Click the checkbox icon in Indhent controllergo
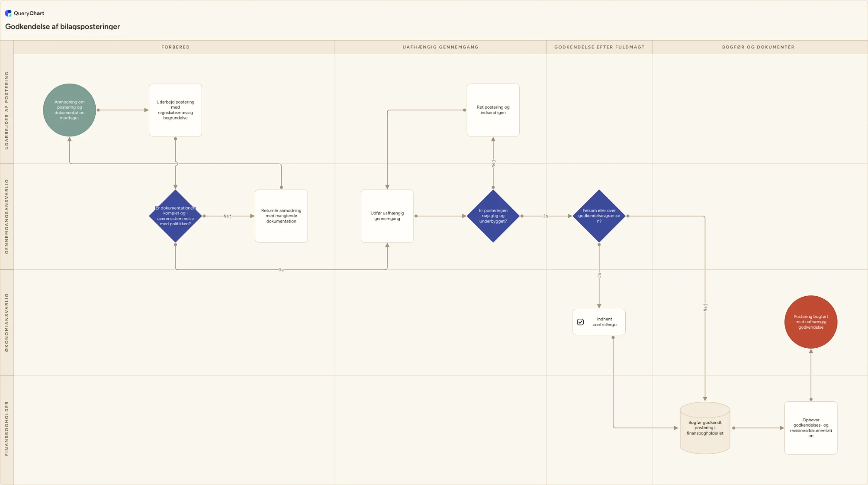 [580, 322]
